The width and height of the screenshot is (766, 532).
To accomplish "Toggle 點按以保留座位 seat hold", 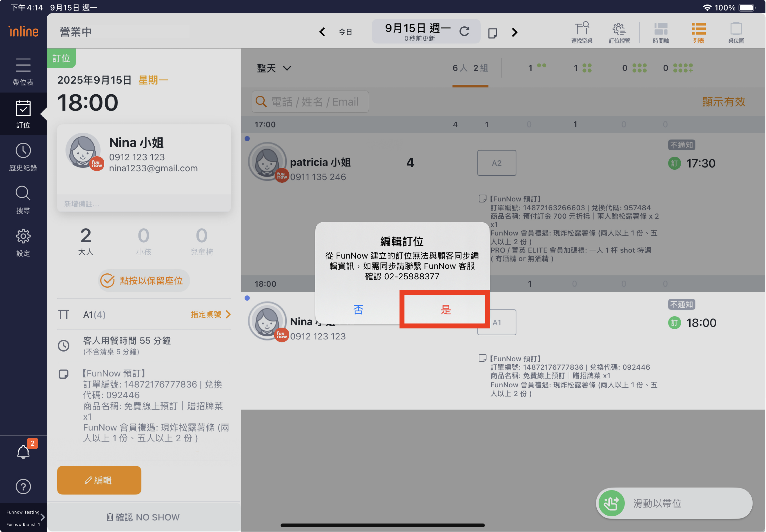I will click(144, 280).
